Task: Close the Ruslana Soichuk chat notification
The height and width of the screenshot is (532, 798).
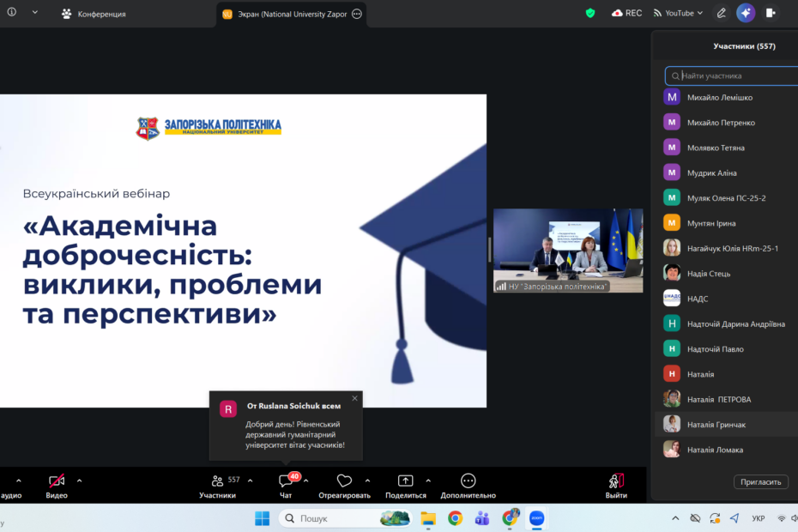Action: (x=354, y=398)
